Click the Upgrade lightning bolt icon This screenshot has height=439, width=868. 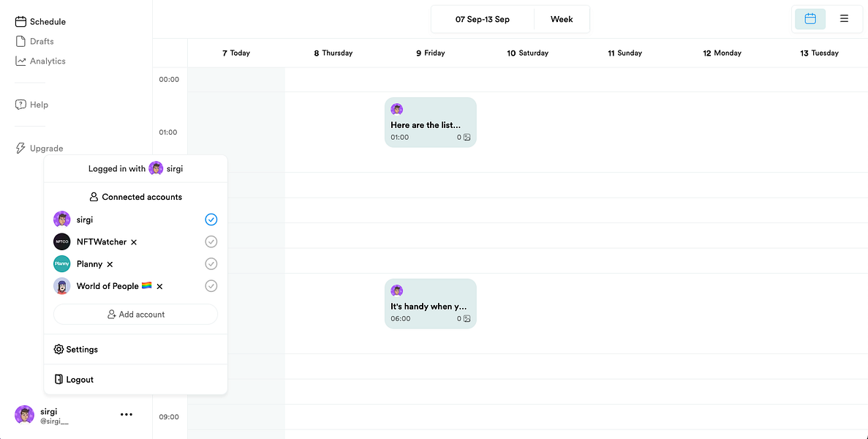(x=20, y=149)
